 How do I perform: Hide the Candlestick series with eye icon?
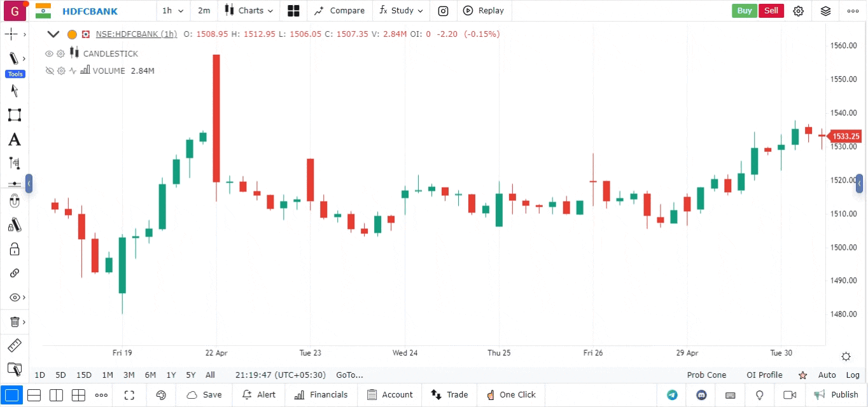(49, 54)
